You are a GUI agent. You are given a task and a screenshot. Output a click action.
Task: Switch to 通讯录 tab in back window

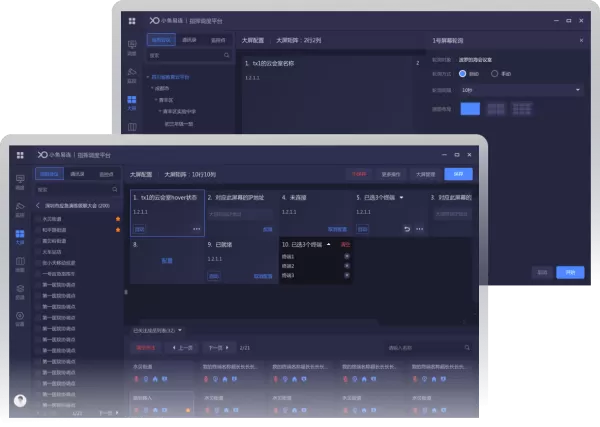click(189, 40)
